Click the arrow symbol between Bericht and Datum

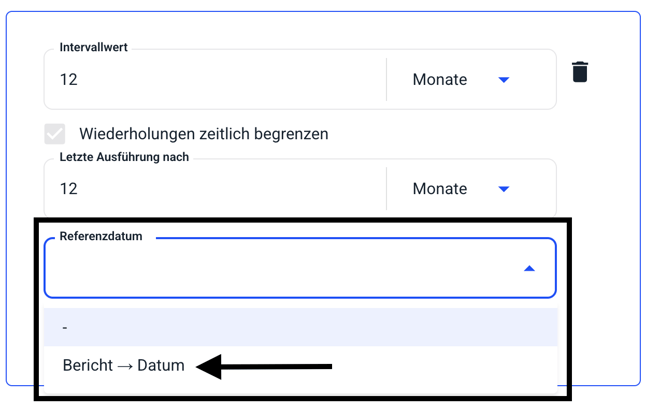tap(125, 366)
